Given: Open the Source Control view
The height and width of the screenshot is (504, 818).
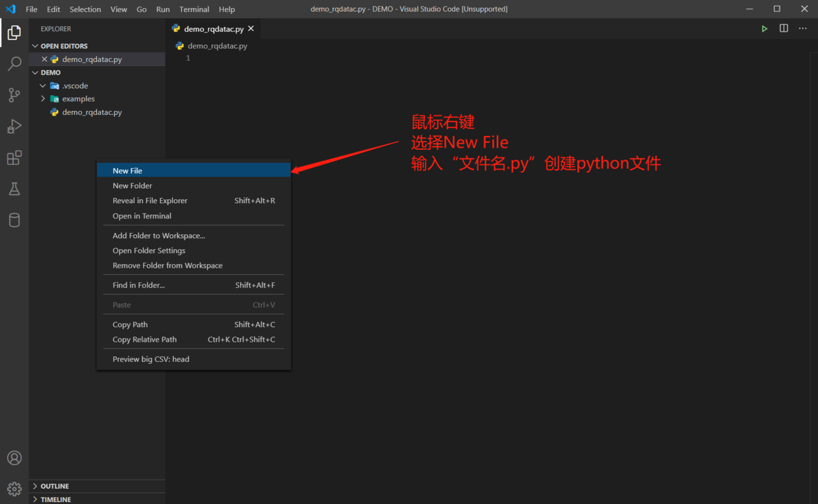Looking at the screenshot, I should (14, 95).
